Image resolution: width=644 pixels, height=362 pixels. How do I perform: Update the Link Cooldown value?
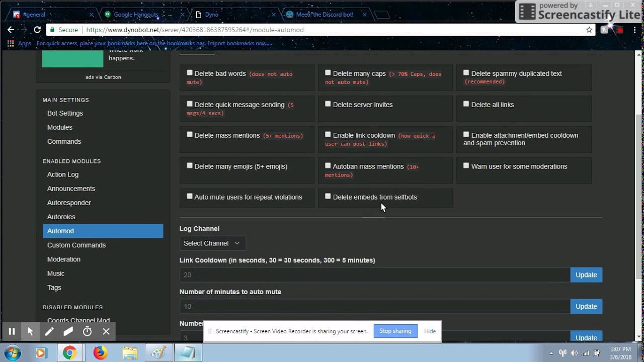pyautogui.click(x=586, y=275)
